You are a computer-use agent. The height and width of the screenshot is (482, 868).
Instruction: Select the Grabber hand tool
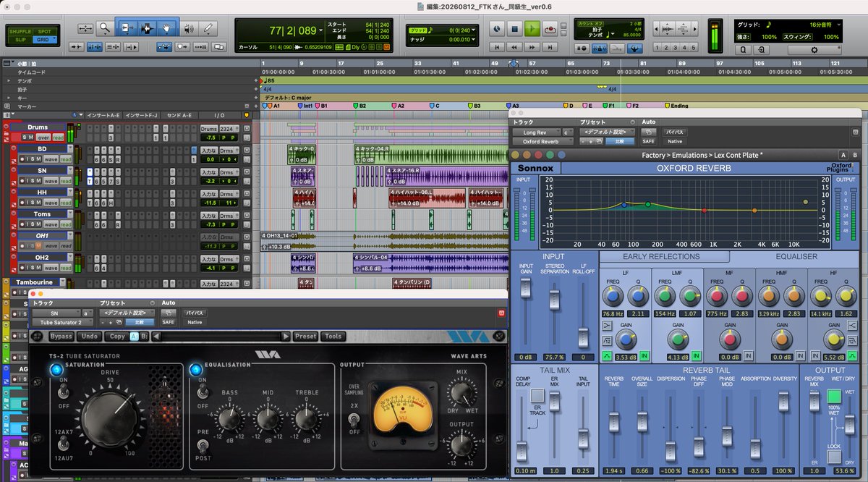tap(167, 29)
